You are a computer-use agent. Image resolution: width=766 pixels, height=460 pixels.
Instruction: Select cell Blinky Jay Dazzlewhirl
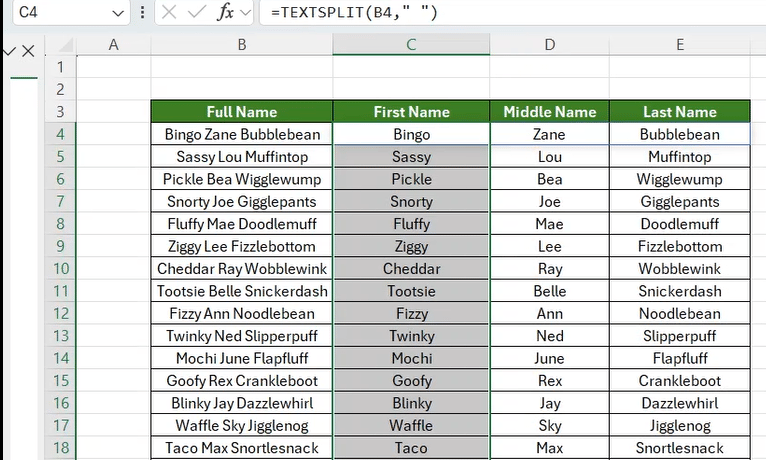242,403
